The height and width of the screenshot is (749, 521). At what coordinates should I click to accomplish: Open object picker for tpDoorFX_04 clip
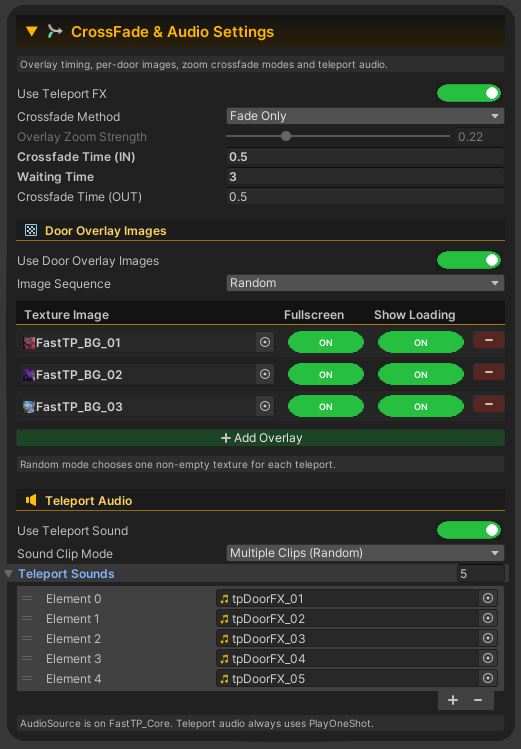tap(488, 658)
